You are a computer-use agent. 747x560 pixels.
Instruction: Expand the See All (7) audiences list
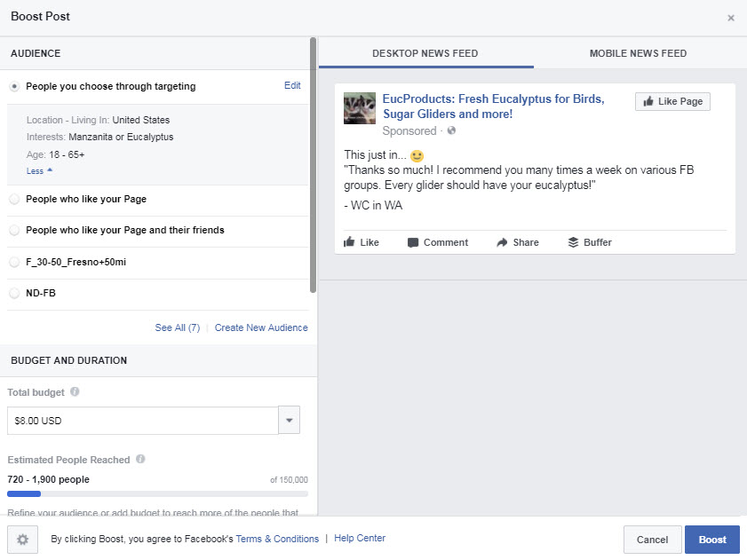pos(177,327)
